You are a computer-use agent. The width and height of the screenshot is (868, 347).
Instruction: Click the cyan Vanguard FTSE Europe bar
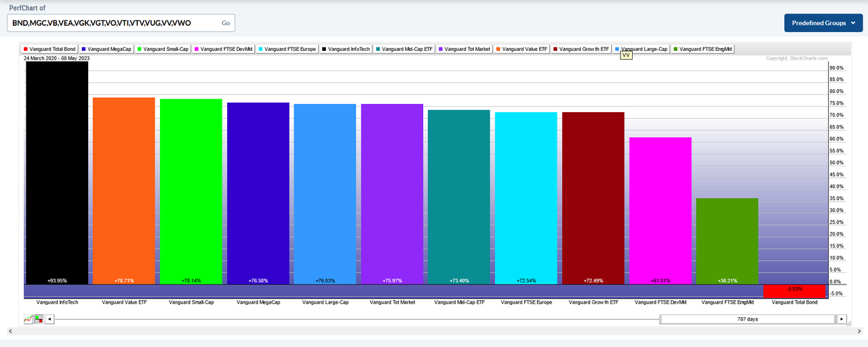(x=526, y=198)
